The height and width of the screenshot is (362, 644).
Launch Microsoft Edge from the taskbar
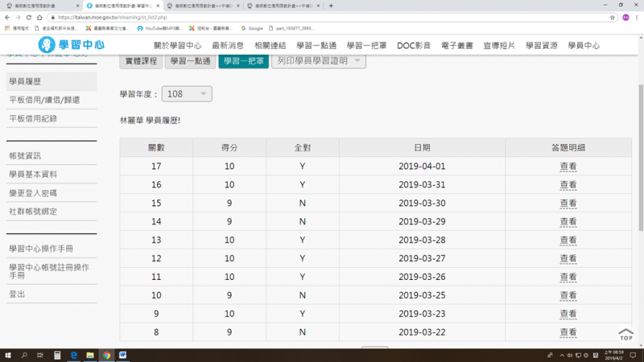click(x=73, y=355)
